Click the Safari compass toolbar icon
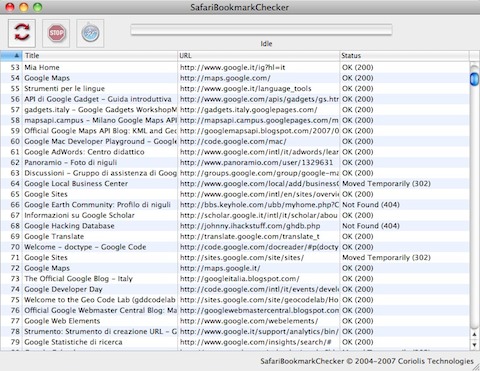This screenshot has height=371, width=480. 90,33
